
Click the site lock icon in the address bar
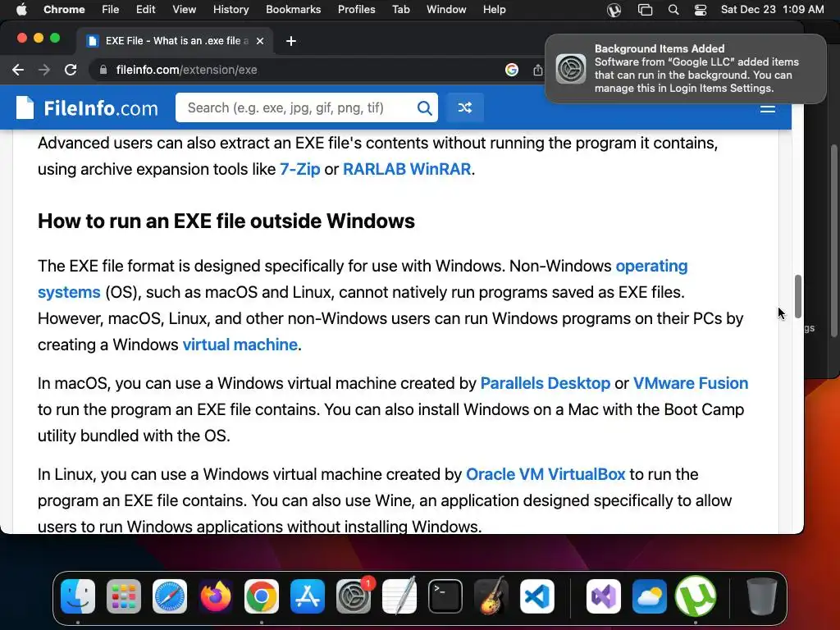(x=103, y=70)
